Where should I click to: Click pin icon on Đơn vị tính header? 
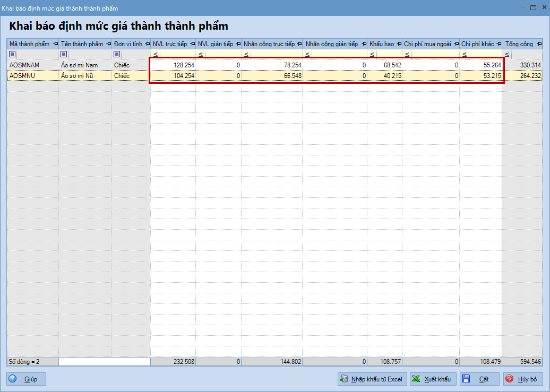147,44
